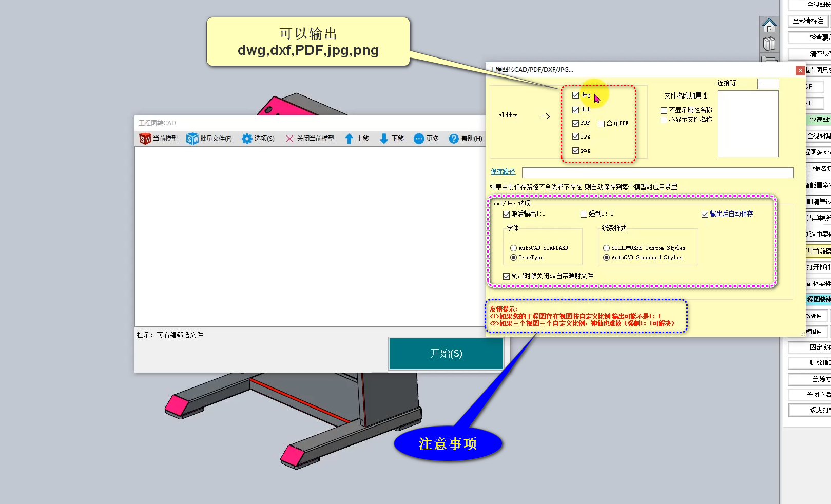Open the 选项(S) gear settings
The width and height of the screenshot is (831, 504).
tap(247, 139)
